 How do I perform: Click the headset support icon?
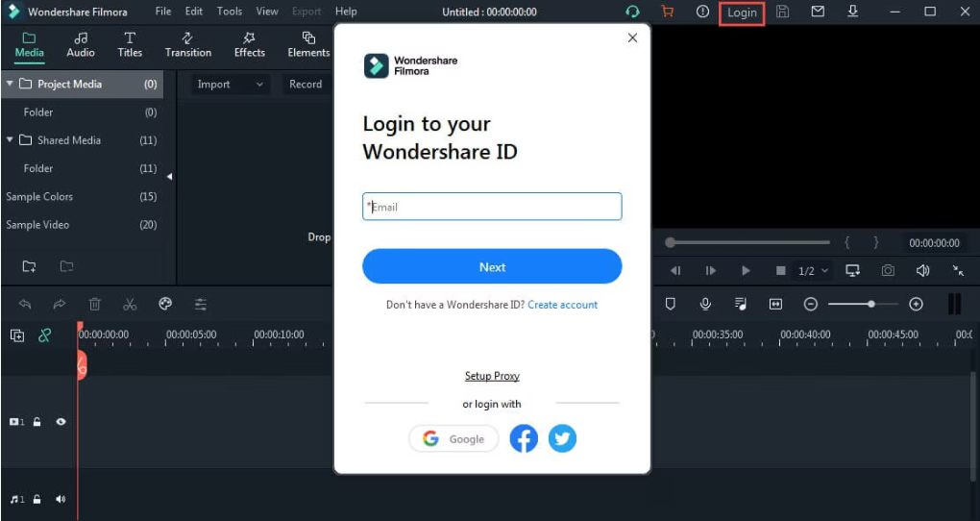click(x=632, y=12)
